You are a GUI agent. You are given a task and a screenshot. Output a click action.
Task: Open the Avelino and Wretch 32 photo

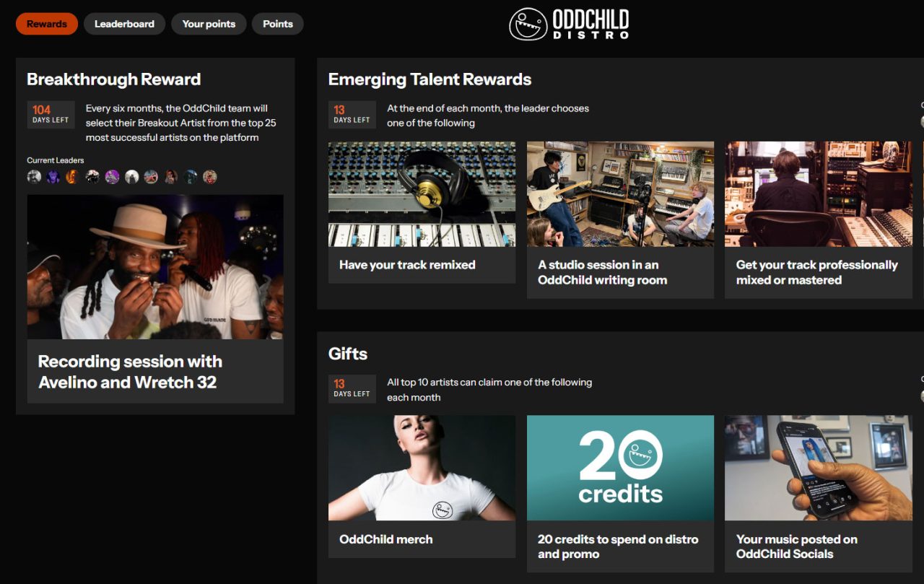155,267
